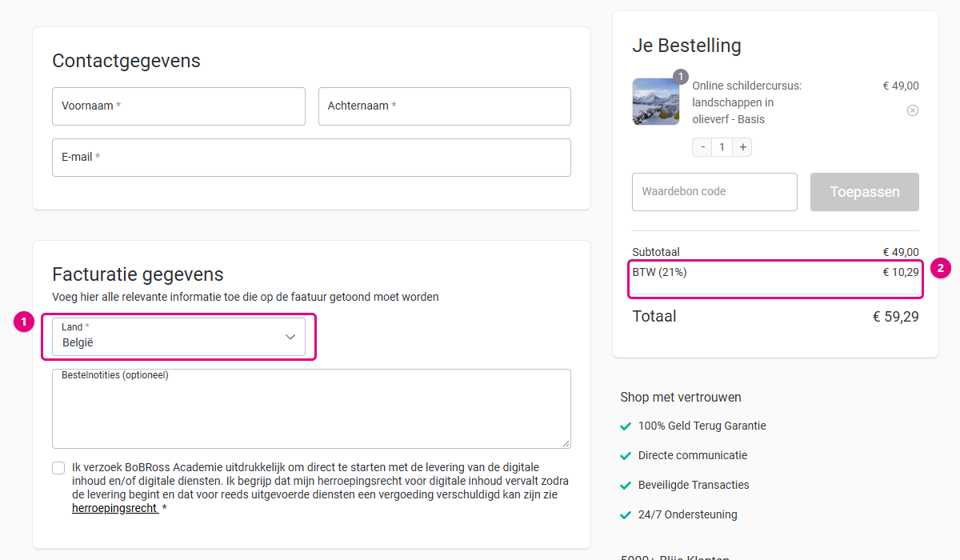Increase quantity with the plus button
The height and width of the screenshot is (560, 960).
[x=742, y=147]
